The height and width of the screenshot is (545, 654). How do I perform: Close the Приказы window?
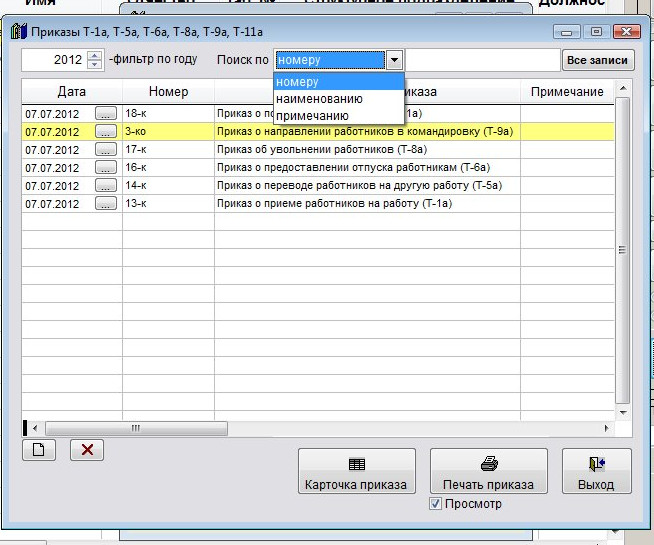pos(626,32)
